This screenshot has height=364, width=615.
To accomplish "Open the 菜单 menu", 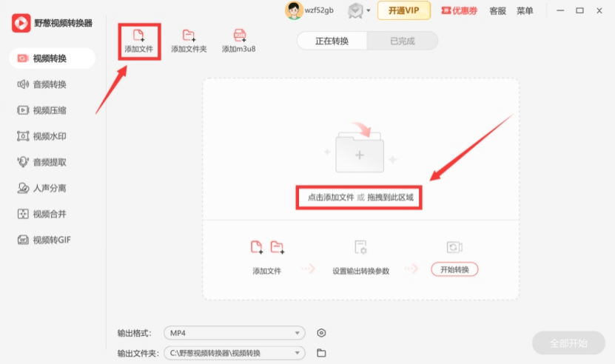I will click(525, 11).
